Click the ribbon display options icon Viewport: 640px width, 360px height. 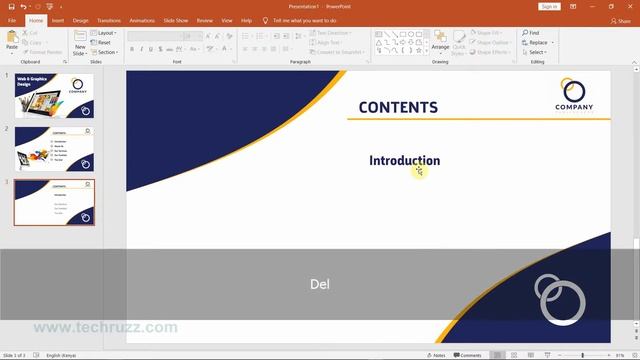point(573,7)
